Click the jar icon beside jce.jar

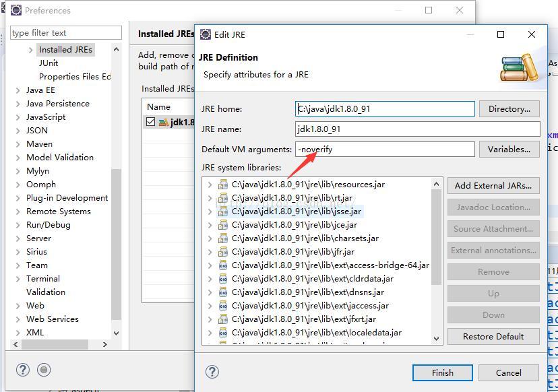[223, 225]
